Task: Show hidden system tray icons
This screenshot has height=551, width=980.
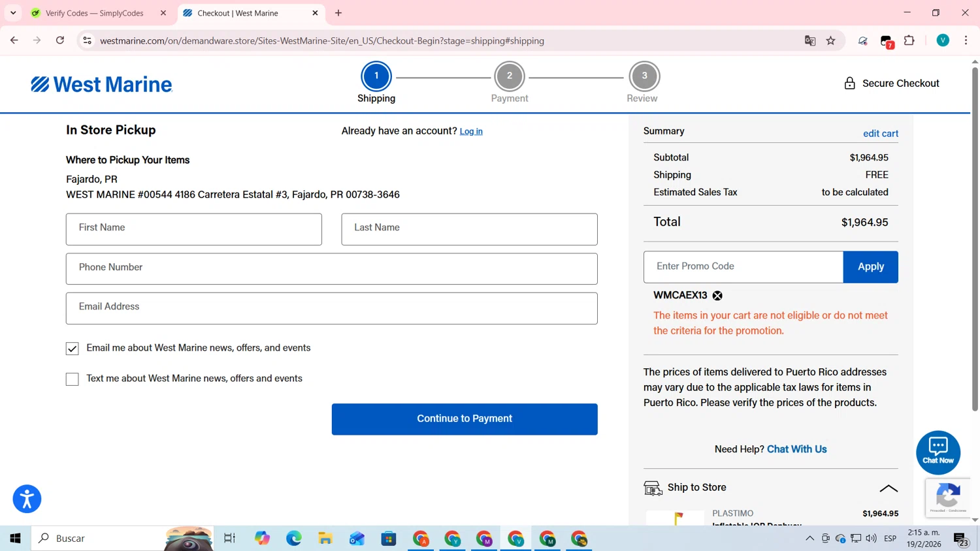Action: click(x=809, y=539)
